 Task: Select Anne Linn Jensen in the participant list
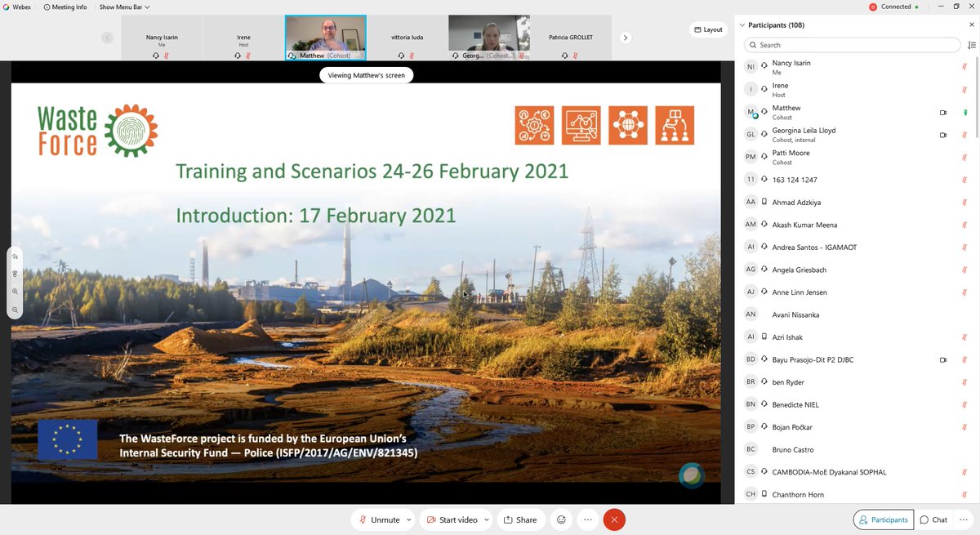(857, 292)
